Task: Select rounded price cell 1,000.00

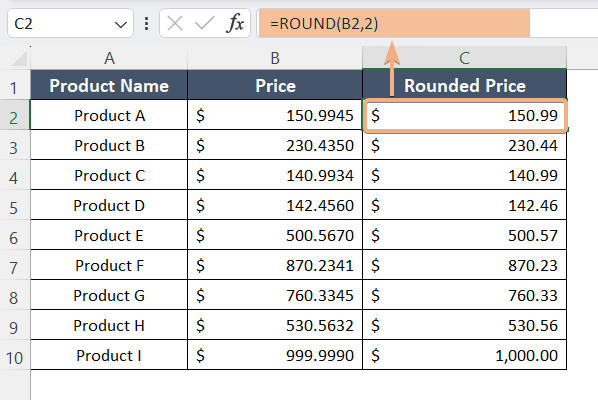Action: point(465,355)
